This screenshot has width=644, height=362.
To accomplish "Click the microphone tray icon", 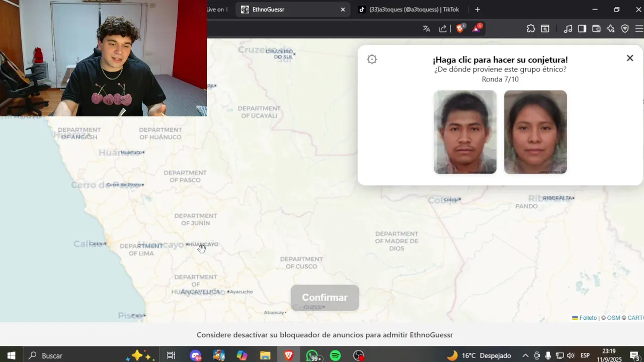I will (548, 355).
